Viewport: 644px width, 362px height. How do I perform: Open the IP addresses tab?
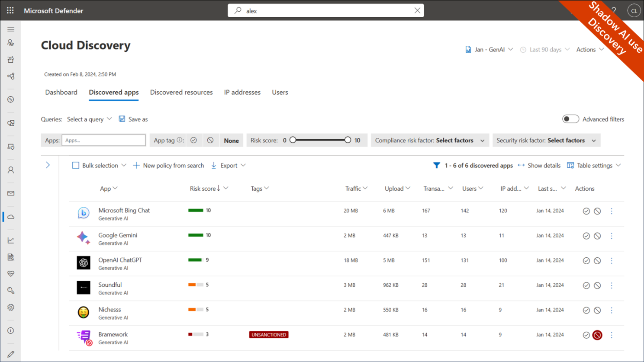pyautogui.click(x=242, y=92)
